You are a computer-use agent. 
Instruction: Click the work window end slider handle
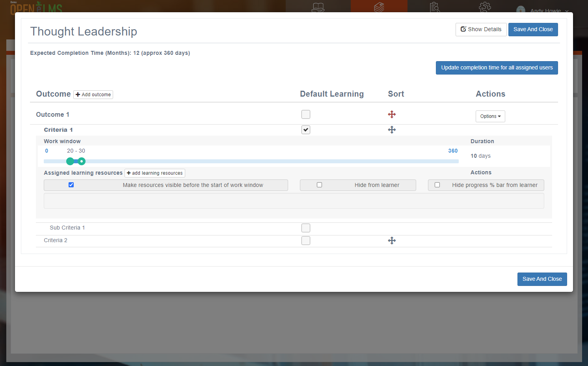point(82,161)
